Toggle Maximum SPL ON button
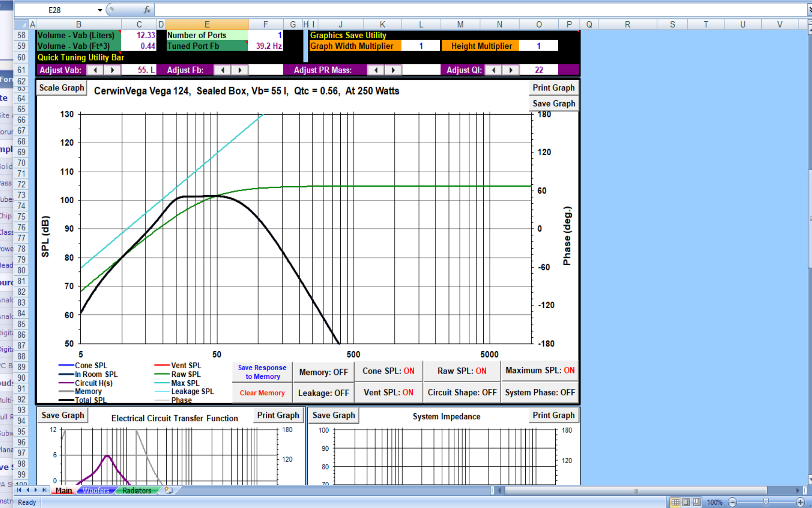 pos(540,371)
